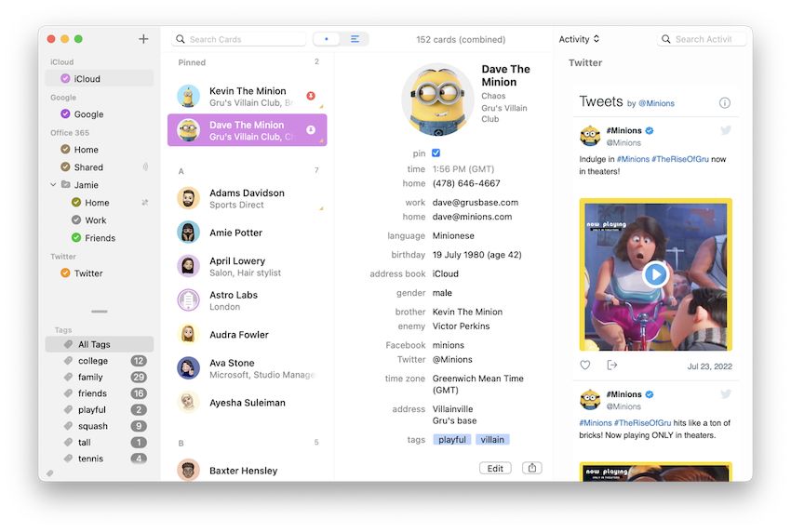Click the villain tag on card
This screenshot has width=791, height=532.
coord(492,439)
